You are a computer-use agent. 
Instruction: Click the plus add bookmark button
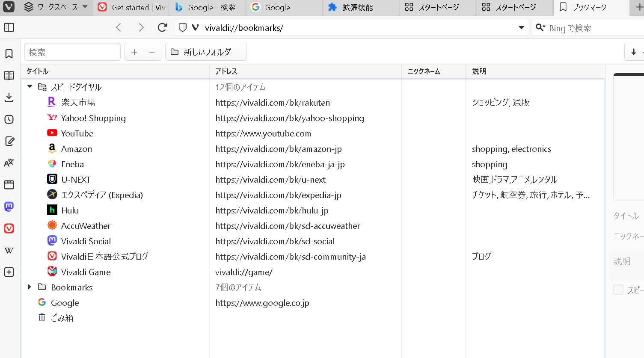pos(134,52)
